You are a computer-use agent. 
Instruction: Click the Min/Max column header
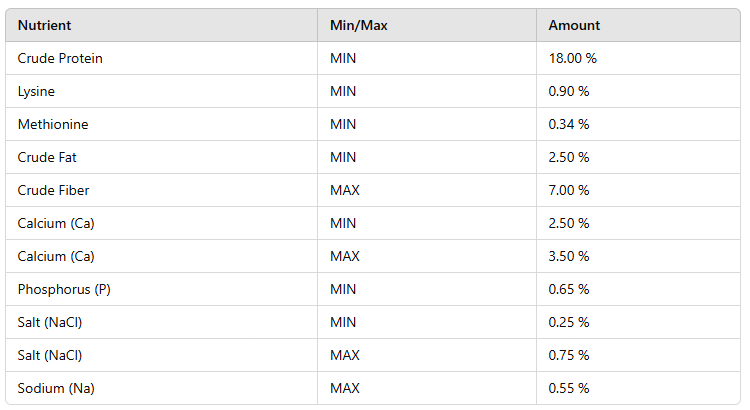358,25
